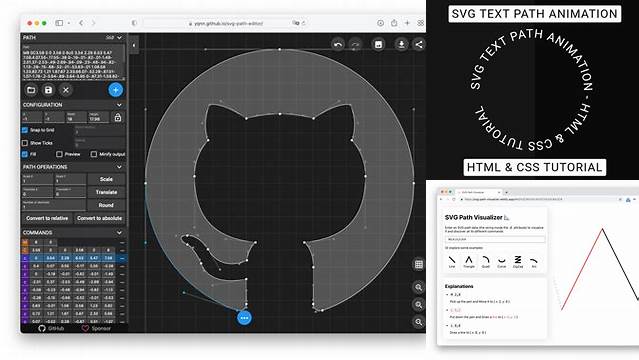Collapse the Commands section chevron
This screenshot has height=360, width=639.
click(119, 232)
